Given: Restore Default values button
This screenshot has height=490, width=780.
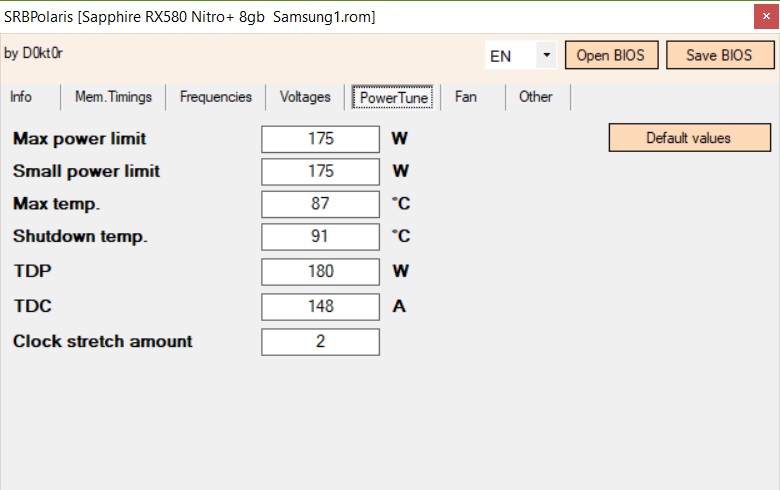Looking at the screenshot, I should [689, 138].
